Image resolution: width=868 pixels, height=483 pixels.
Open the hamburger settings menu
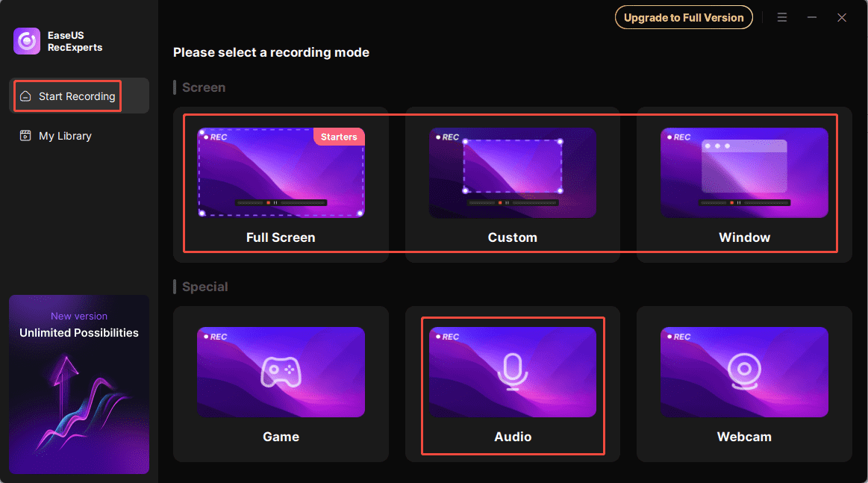(x=781, y=16)
